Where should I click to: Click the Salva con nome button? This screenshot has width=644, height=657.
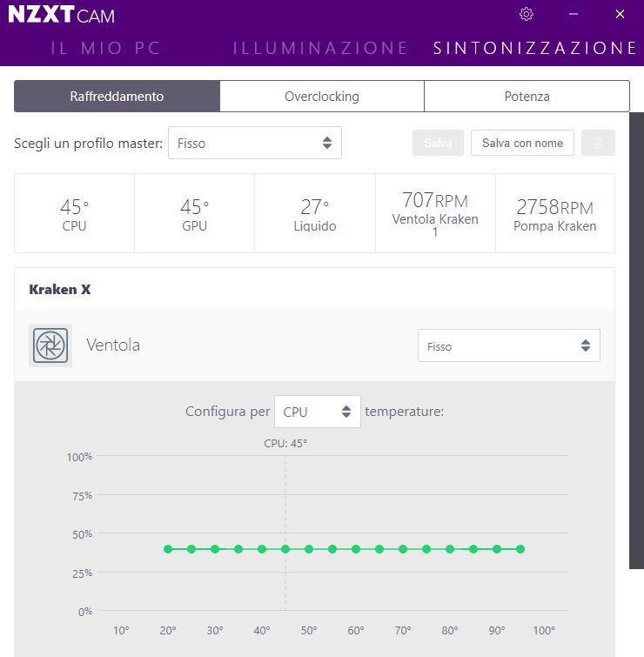pyautogui.click(x=522, y=143)
